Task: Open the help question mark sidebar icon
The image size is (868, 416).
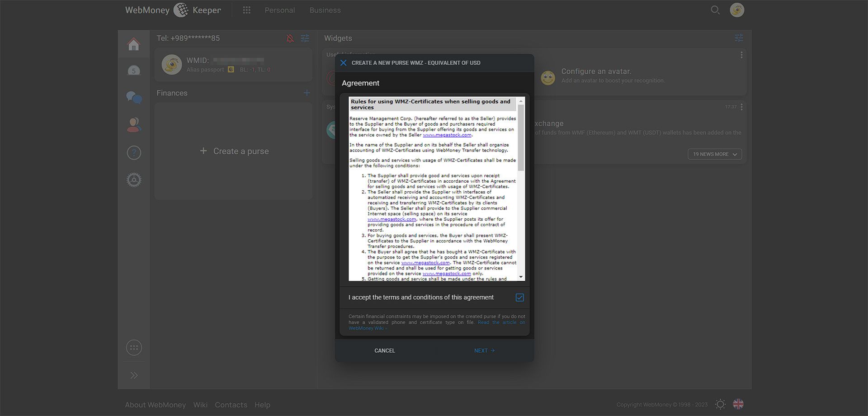Action: 134,153
